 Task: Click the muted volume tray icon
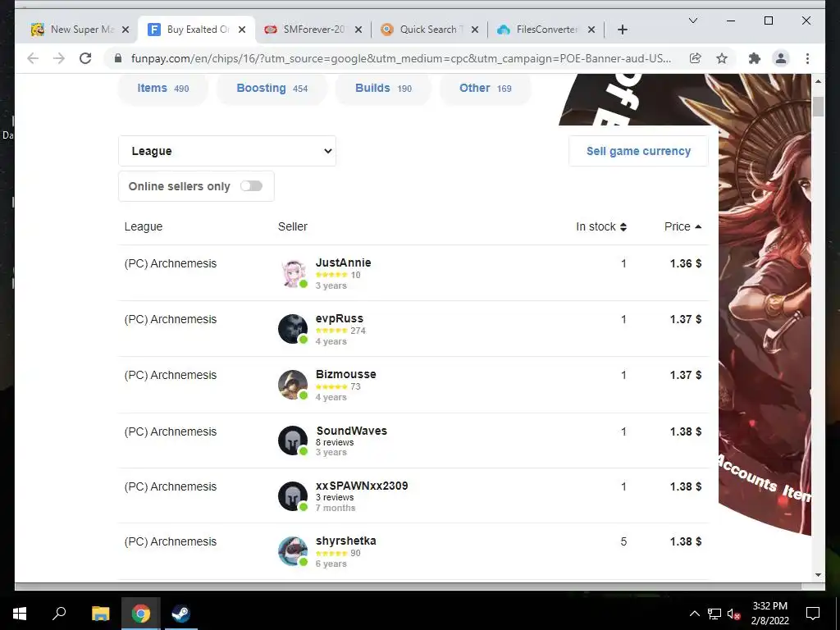733,614
